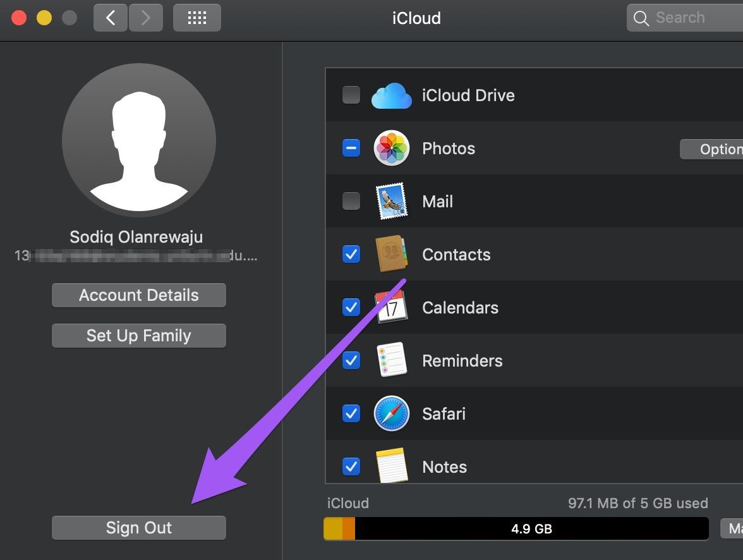Screen dimensions: 743x560
Task: Click the Sign Out button
Action: (x=139, y=528)
